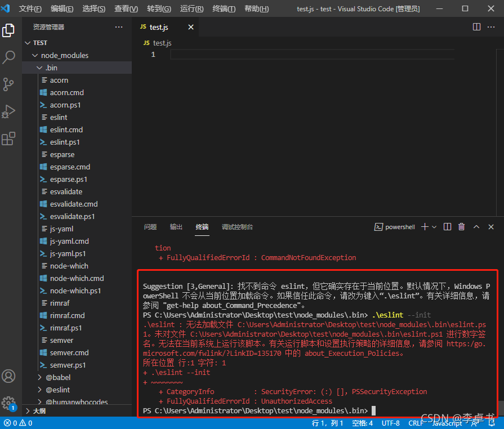Change indentation via 空格: 4 status
The height and width of the screenshot is (429, 504).
click(x=362, y=423)
